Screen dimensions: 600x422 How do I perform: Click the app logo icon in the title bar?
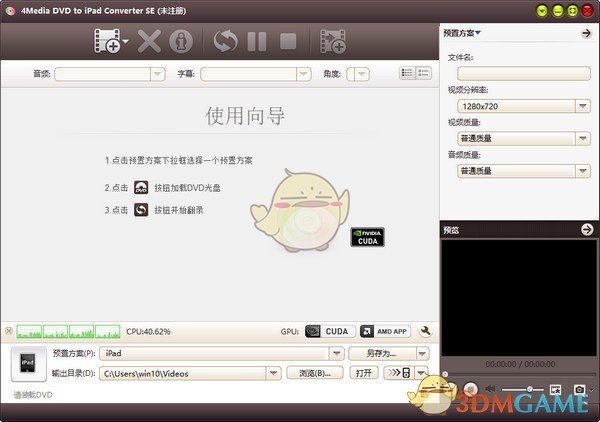(x=10, y=11)
